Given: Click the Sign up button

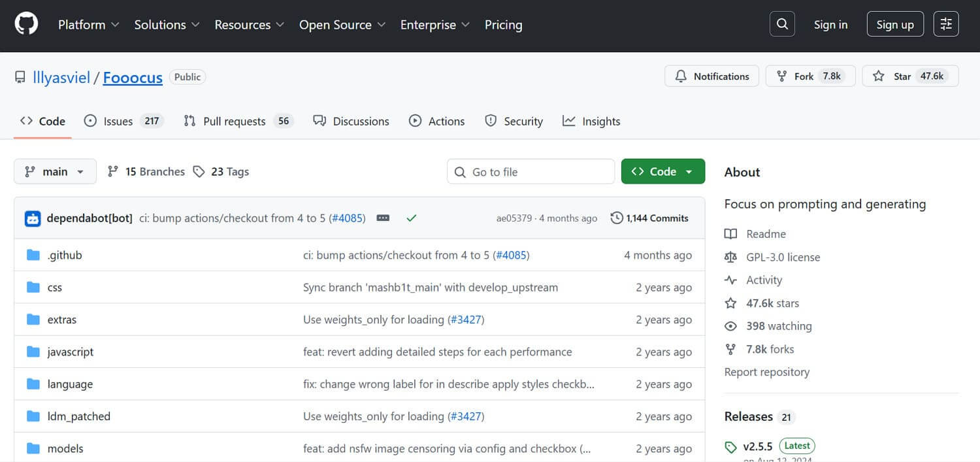Looking at the screenshot, I should coord(894,25).
